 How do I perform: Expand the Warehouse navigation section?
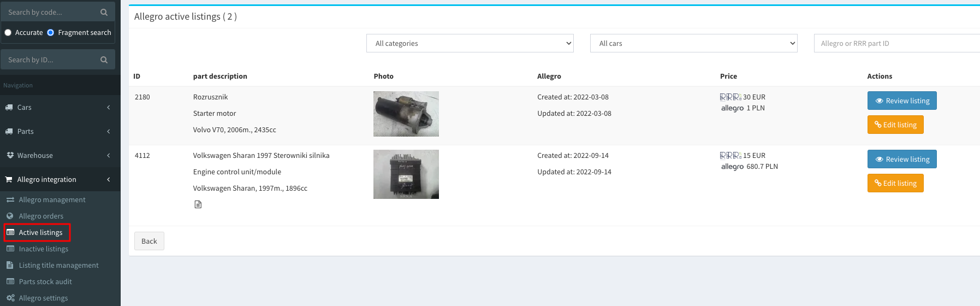60,155
